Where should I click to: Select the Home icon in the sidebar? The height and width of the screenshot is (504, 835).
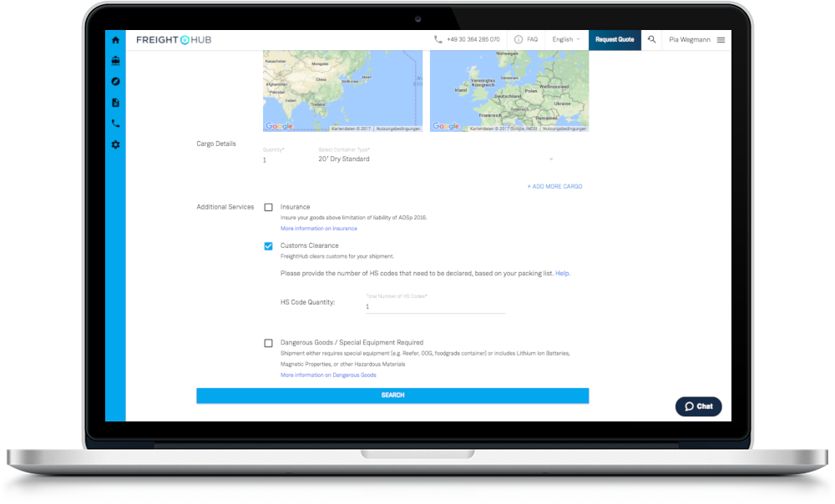[115, 39]
